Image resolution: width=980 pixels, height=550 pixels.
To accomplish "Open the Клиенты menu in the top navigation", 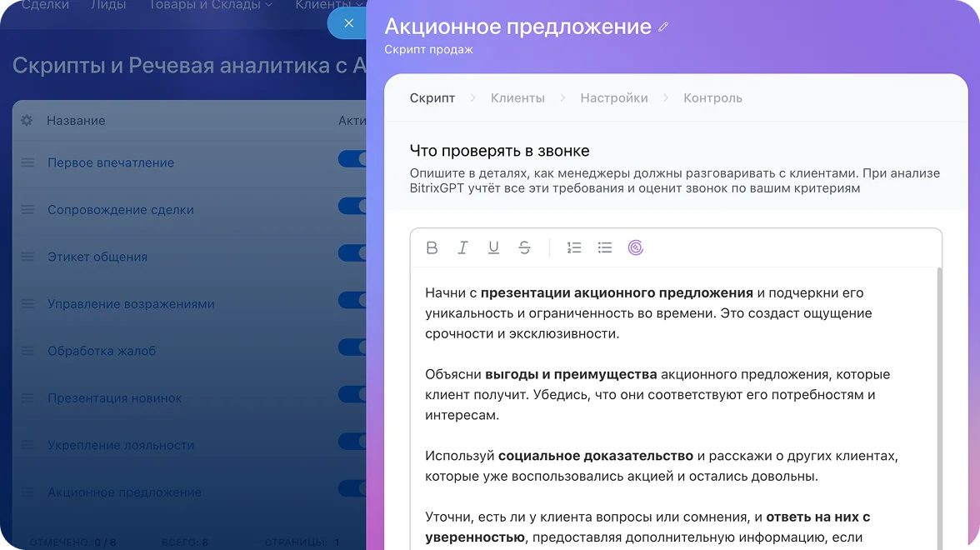I will tap(329, 5).
